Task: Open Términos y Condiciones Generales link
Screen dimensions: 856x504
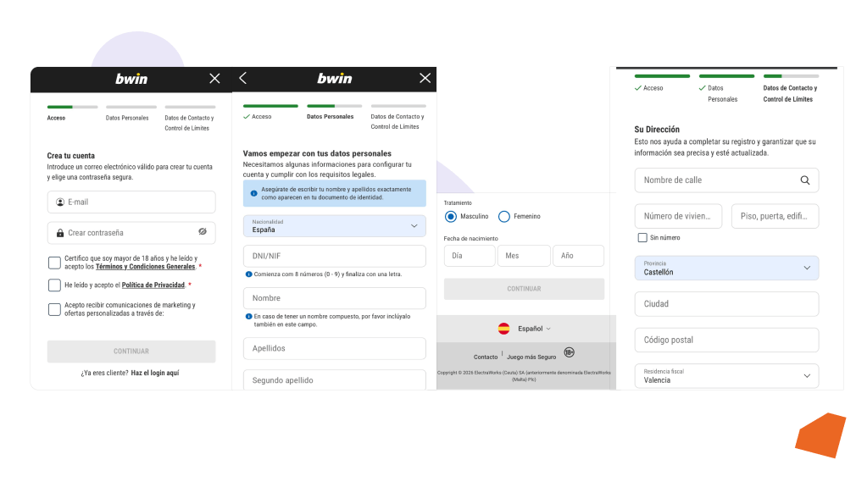Action: [145, 267]
